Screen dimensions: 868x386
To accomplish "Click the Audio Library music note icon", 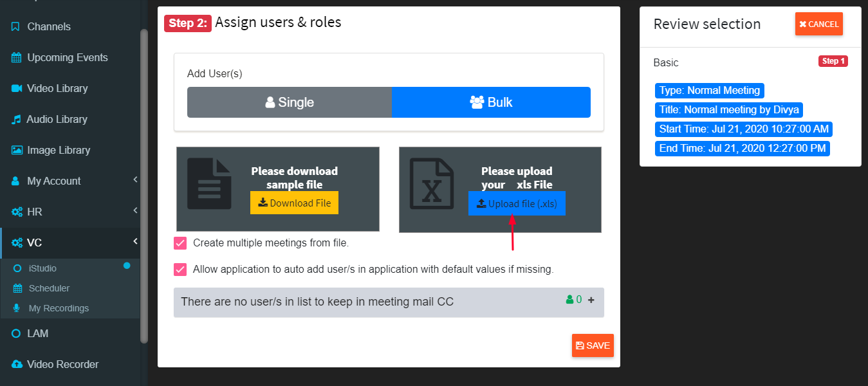I will (x=16, y=120).
